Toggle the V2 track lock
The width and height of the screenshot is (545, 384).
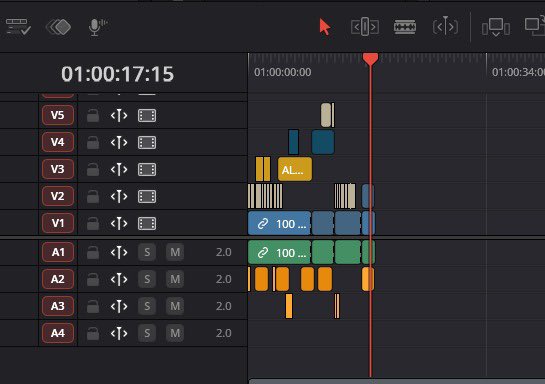coord(93,196)
